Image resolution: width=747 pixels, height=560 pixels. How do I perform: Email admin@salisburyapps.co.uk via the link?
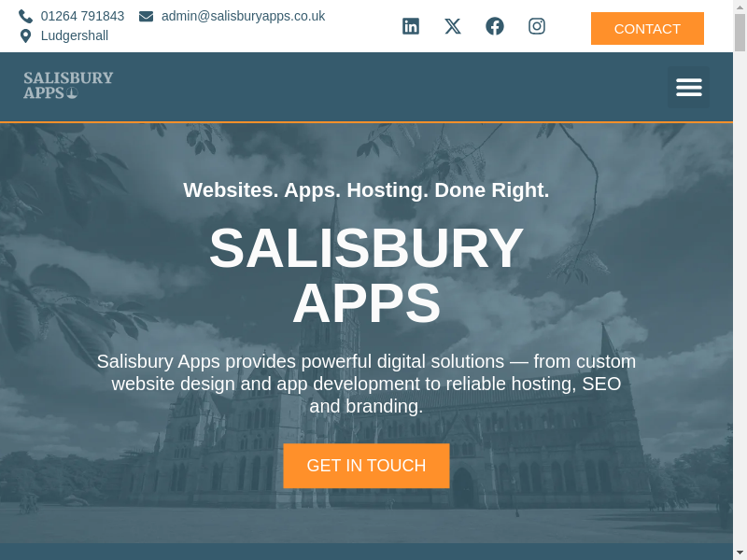click(x=243, y=16)
